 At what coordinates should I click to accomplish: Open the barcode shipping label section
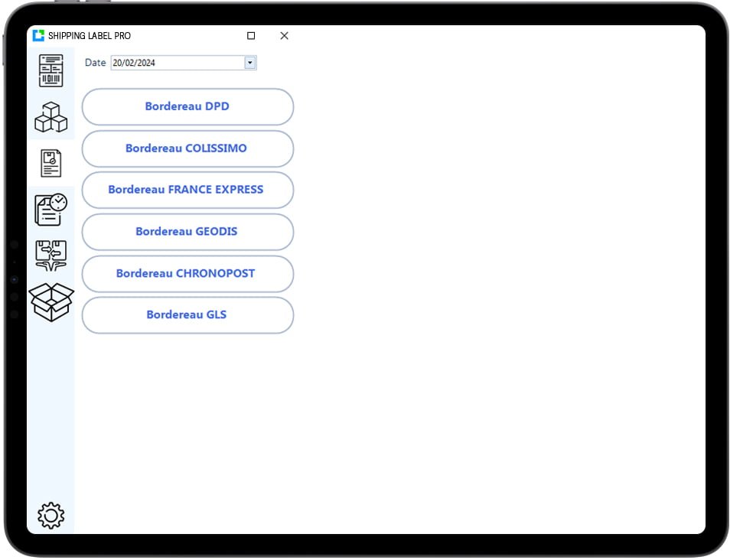click(x=51, y=70)
